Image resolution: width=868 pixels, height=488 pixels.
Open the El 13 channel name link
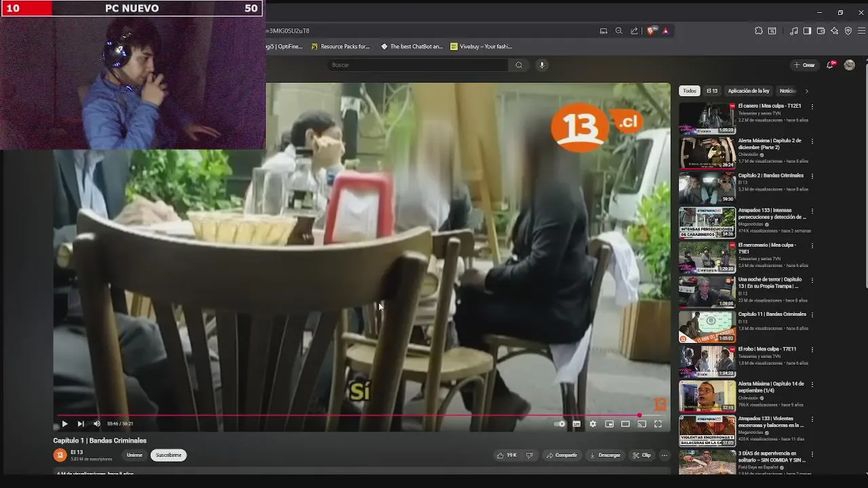(x=77, y=452)
